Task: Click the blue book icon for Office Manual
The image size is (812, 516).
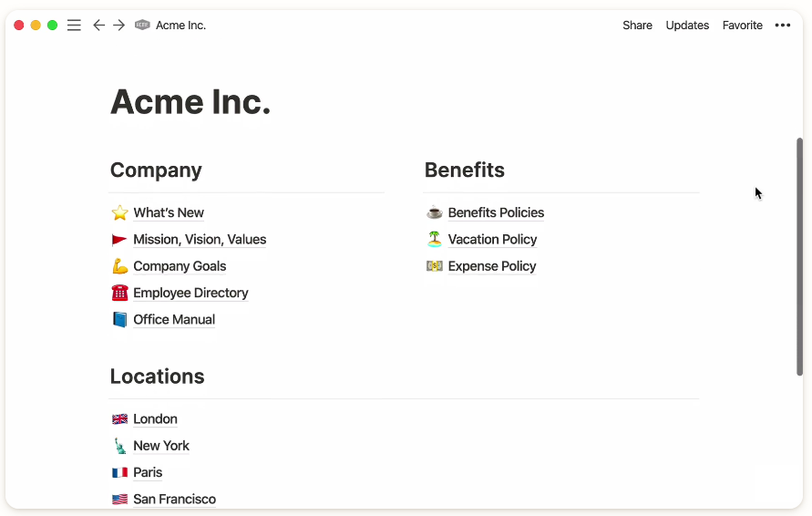Action: [119, 320]
